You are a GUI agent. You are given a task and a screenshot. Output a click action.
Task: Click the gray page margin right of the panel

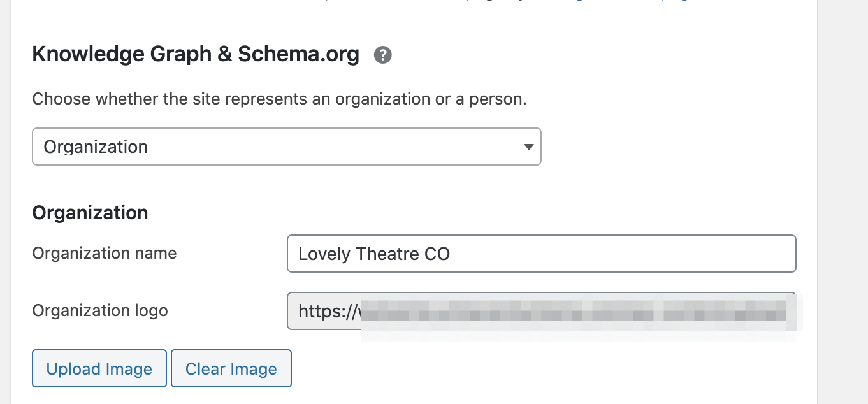[843, 191]
